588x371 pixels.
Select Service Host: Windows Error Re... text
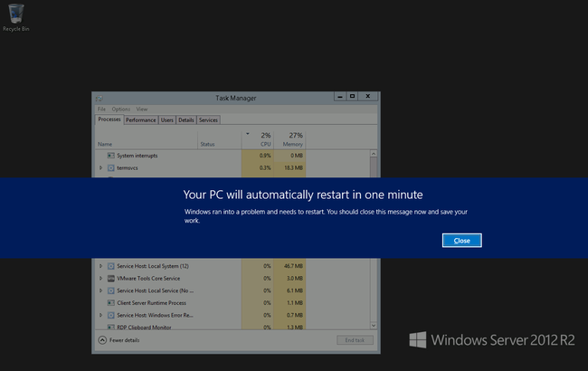tap(155, 315)
